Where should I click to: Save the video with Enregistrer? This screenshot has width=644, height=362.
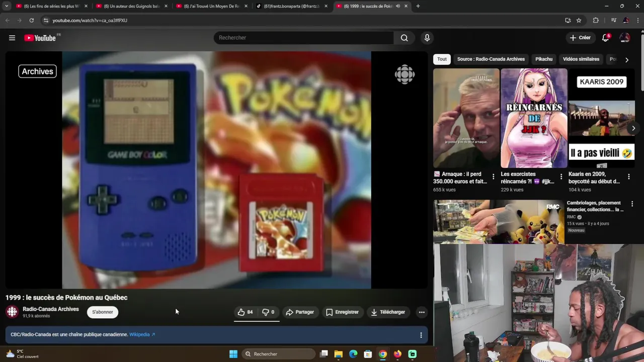342,312
